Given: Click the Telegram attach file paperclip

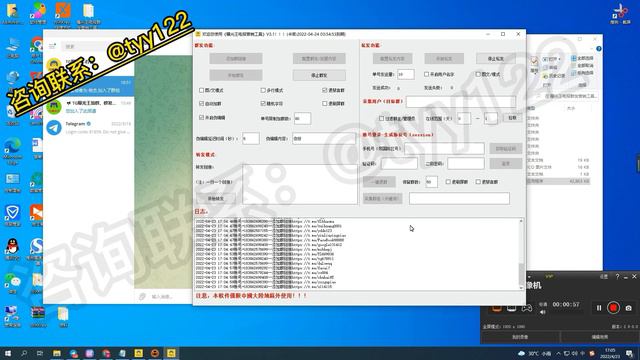Looking at the screenshot, I should [x=142, y=296].
